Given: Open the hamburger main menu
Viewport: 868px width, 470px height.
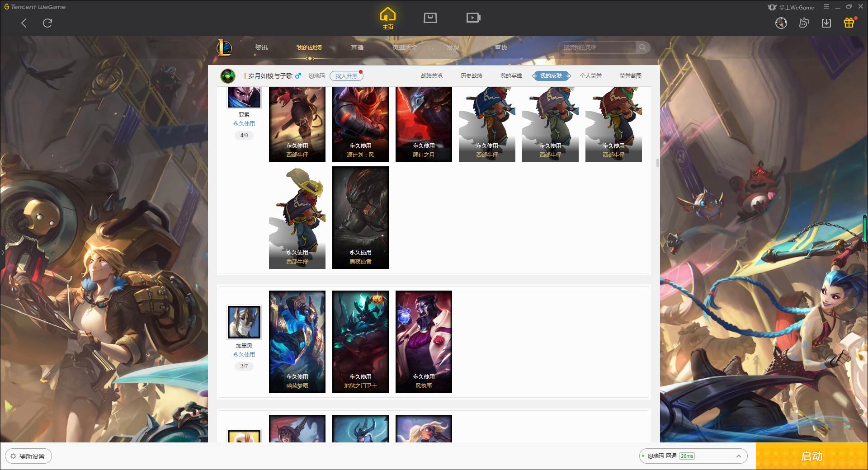Looking at the screenshot, I should [826, 7].
